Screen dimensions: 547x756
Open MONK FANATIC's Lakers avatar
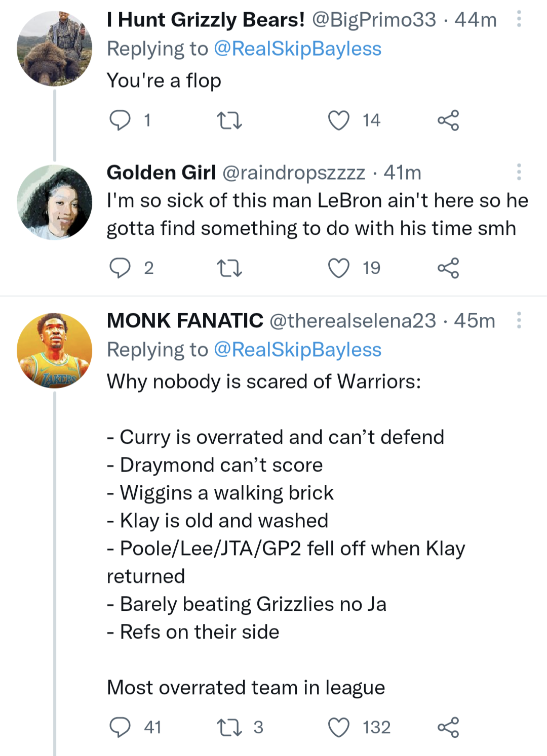pyautogui.click(x=55, y=351)
